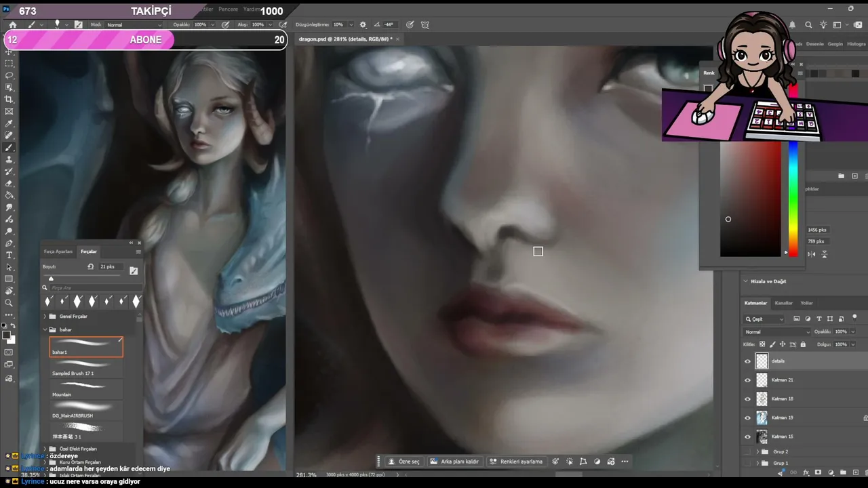
Task: Show the Grup 2 layer group
Action: coord(748,451)
